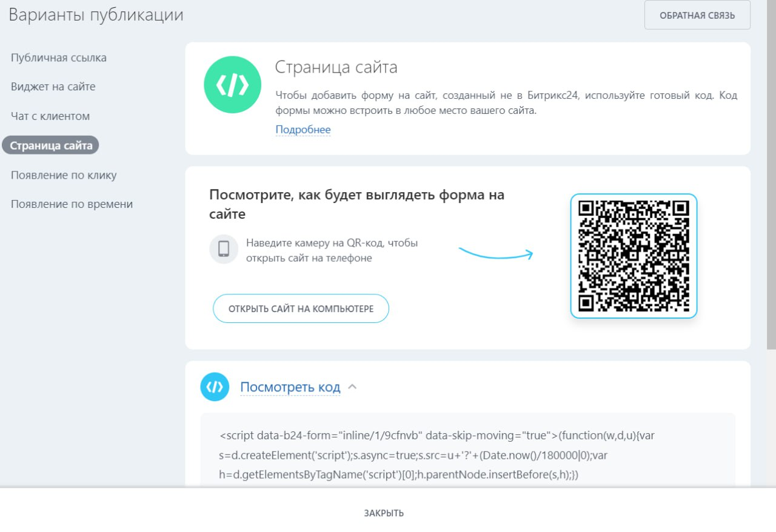Select Чат с клиентом menu item
The image size is (776, 532).
pyautogui.click(x=50, y=116)
